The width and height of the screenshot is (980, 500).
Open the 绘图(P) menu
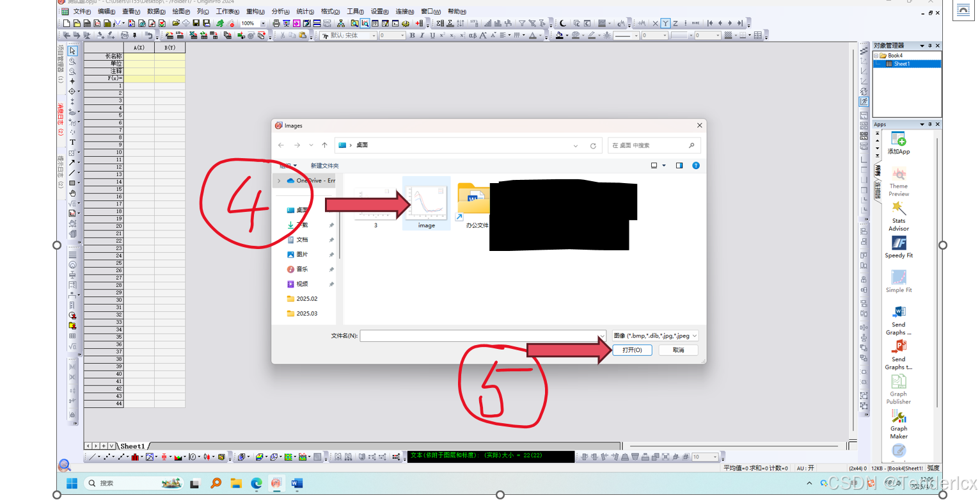[x=182, y=12]
